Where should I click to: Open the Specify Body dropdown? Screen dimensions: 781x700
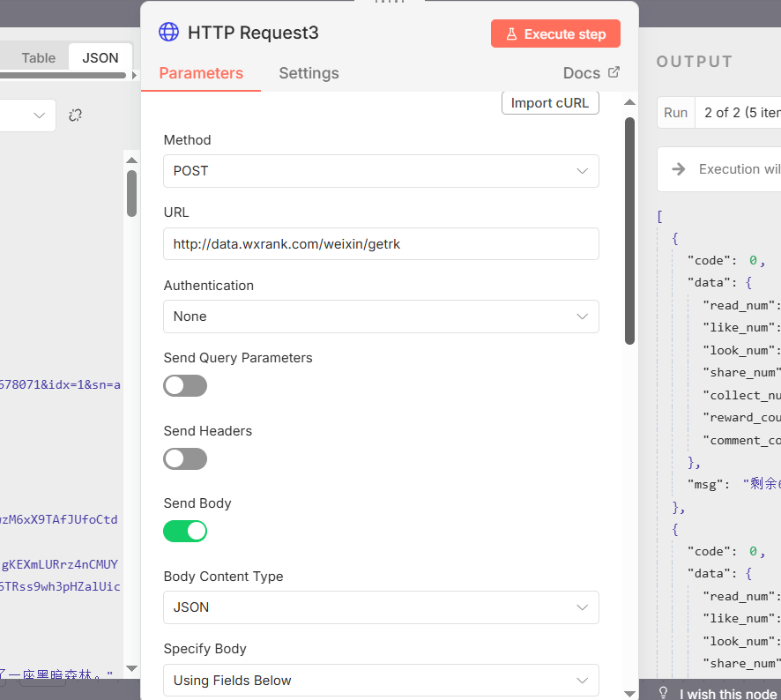coord(381,681)
